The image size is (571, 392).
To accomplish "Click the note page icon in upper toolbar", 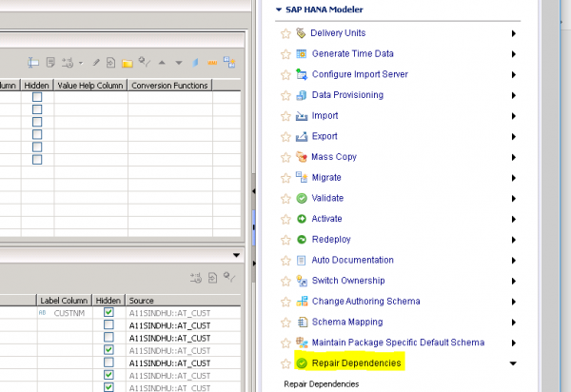I will (50, 63).
